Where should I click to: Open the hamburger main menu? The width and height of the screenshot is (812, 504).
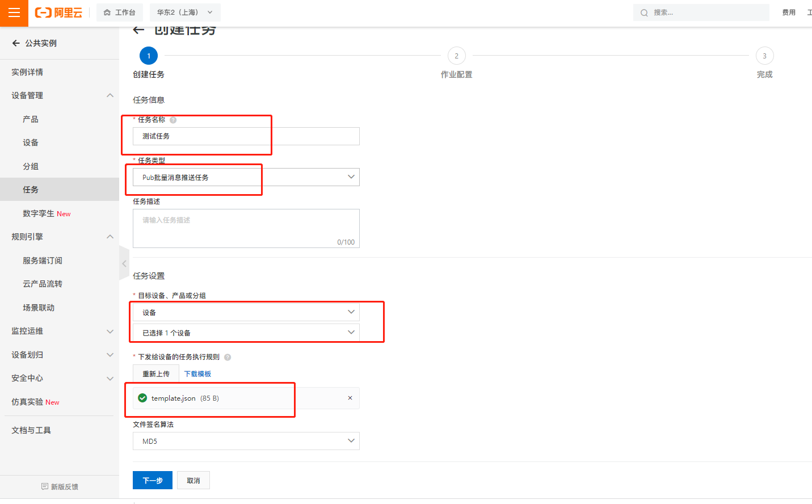[x=14, y=12]
